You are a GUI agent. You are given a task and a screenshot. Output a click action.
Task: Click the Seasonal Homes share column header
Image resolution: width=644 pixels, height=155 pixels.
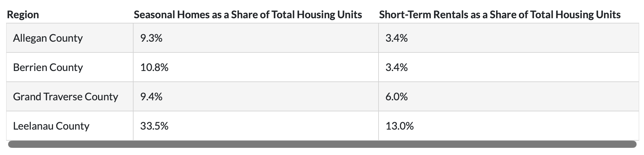click(248, 15)
